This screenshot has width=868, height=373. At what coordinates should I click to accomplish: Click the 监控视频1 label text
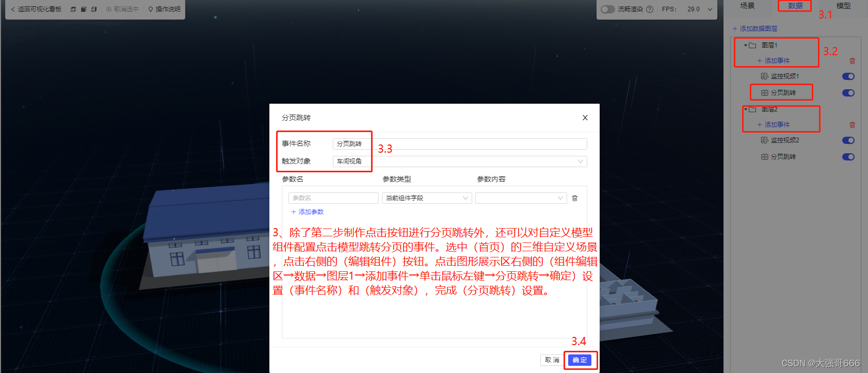click(785, 76)
